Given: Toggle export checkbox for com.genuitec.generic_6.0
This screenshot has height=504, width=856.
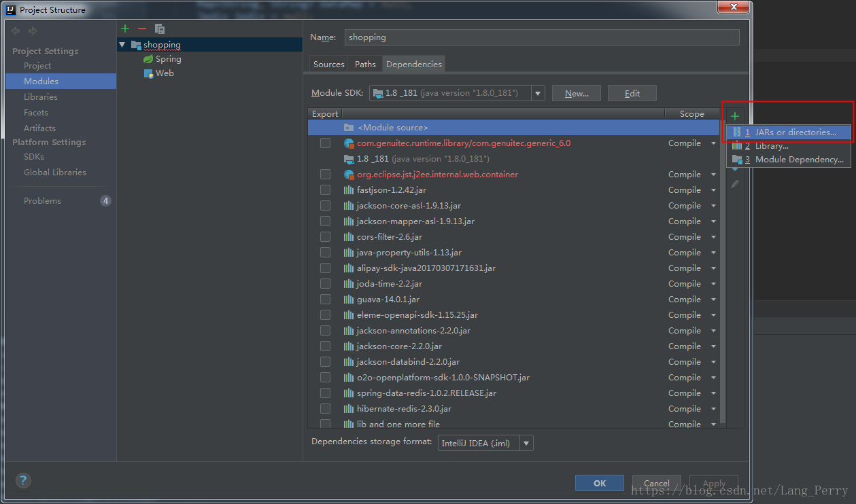Looking at the screenshot, I should [325, 143].
